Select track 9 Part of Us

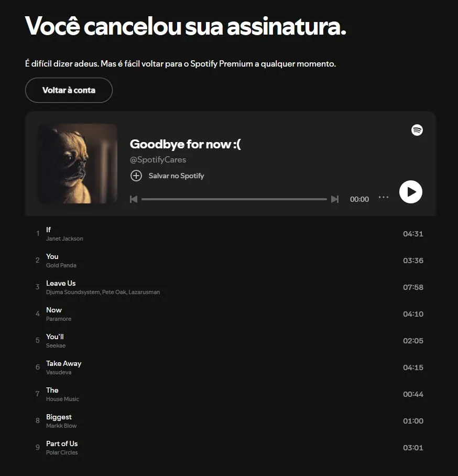[x=230, y=448]
